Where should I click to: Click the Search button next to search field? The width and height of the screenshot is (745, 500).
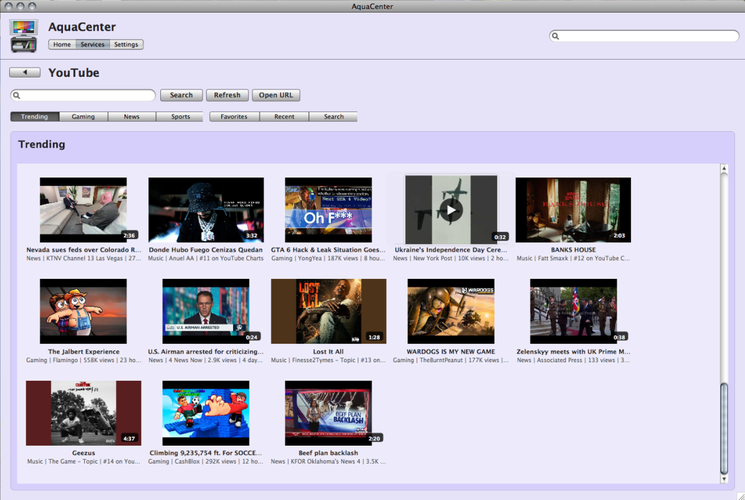(x=181, y=95)
